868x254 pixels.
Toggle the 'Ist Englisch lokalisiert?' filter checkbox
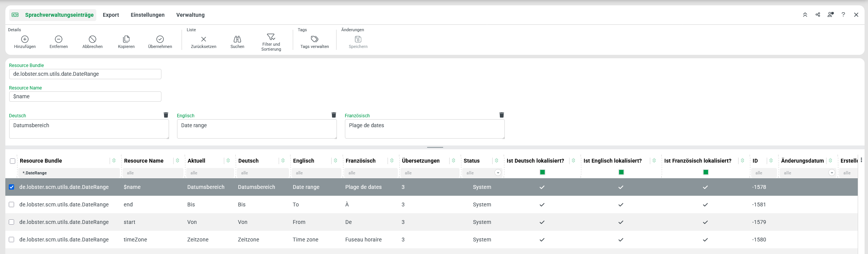tap(621, 172)
